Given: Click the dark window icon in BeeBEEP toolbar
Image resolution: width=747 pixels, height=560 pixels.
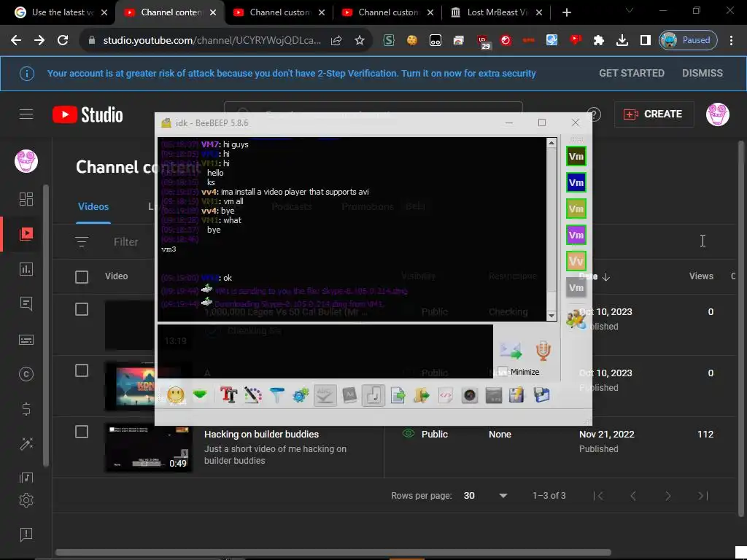Looking at the screenshot, I should [x=494, y=394].
